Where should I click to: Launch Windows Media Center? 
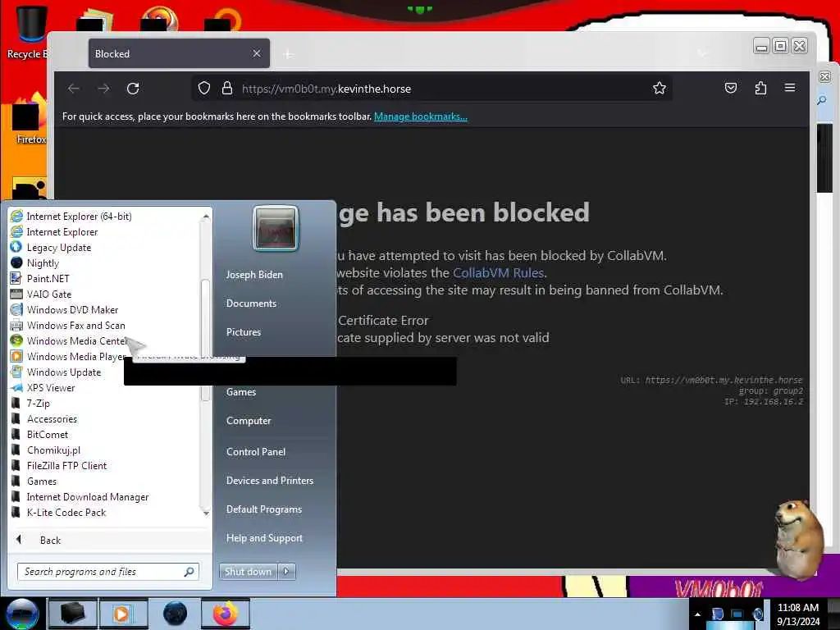pos(76,340)
